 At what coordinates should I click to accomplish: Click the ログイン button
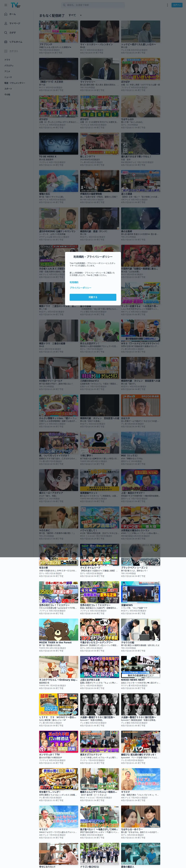coord(177,5)
